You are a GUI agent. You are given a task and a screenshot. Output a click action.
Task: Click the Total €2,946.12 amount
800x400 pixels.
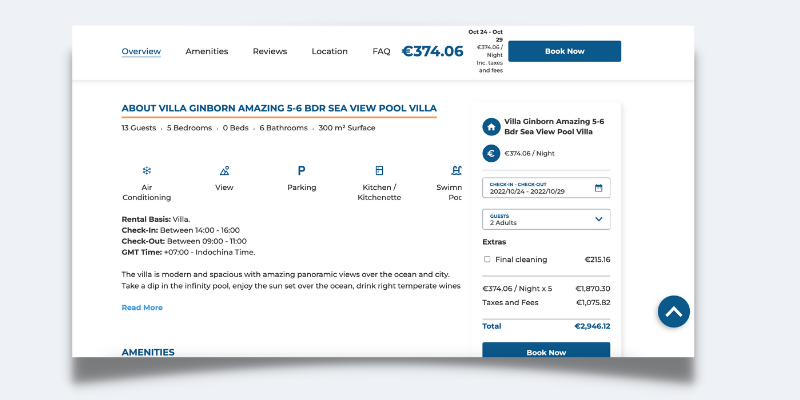(x=592, y=327)
